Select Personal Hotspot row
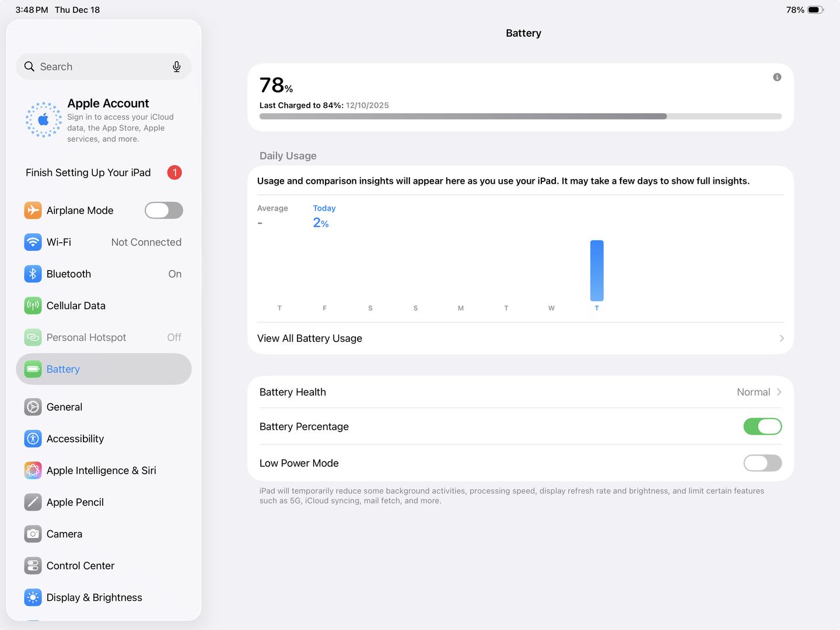 (x=104, y=337)
